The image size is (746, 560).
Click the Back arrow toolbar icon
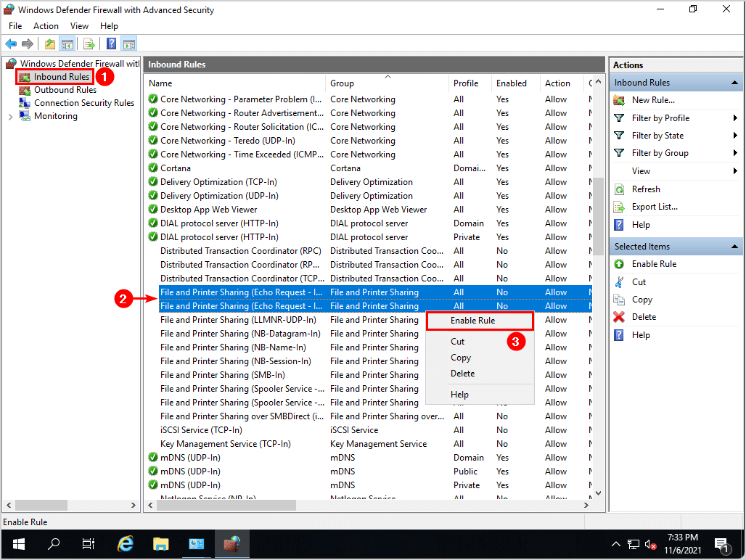(x=11, y=44)
